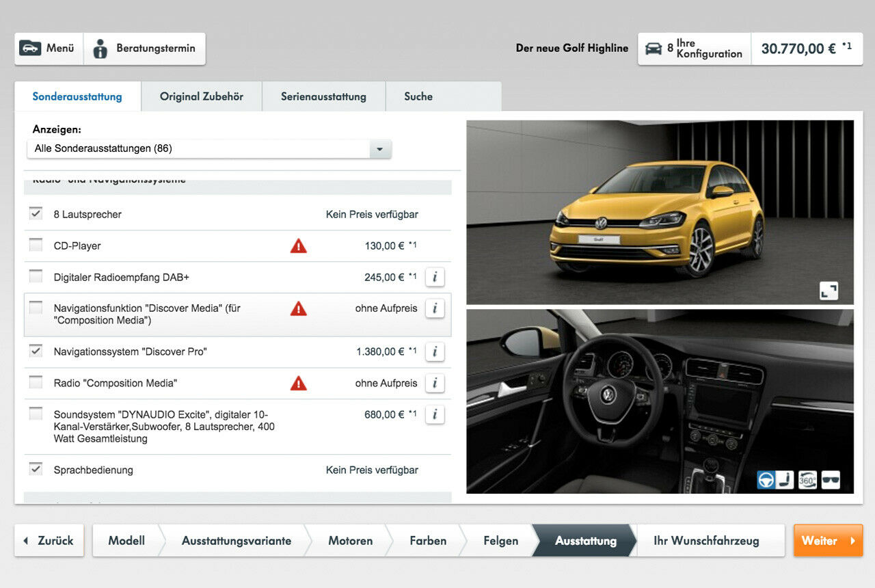This screenshot has width=875, height=588.
Task: Click the Zurück button
Action: tap(49, 541)
